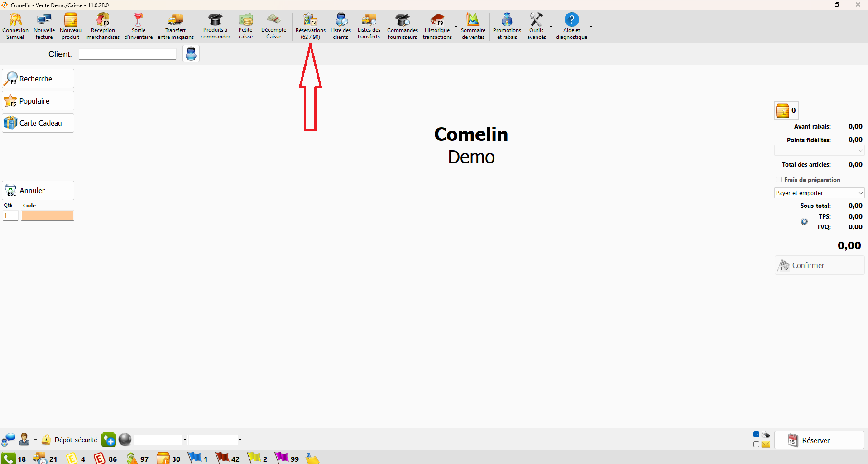The image size is (868, 464).
Task: Expand Outils avancés dropdown arrow
Action: [x=551, y=27]
